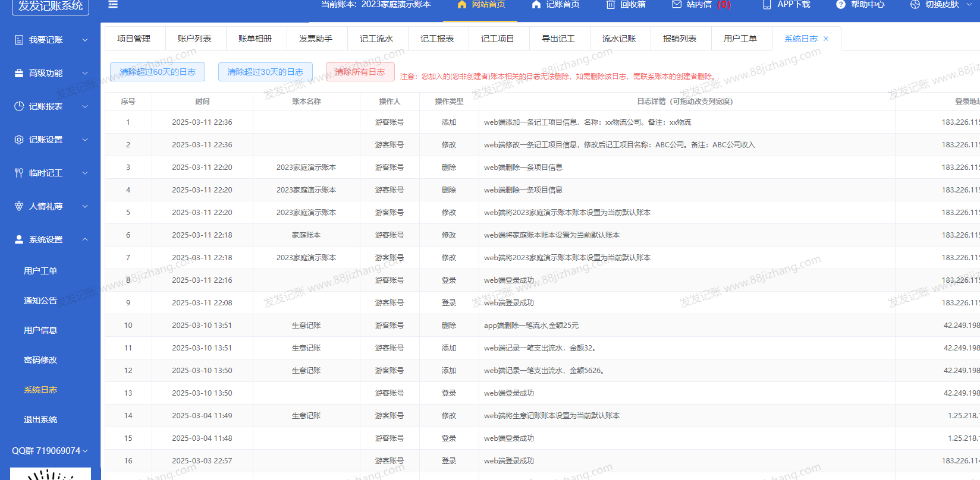
Task: Click 退出系统 in the sidebar
Action: click(x=40, y=419)
